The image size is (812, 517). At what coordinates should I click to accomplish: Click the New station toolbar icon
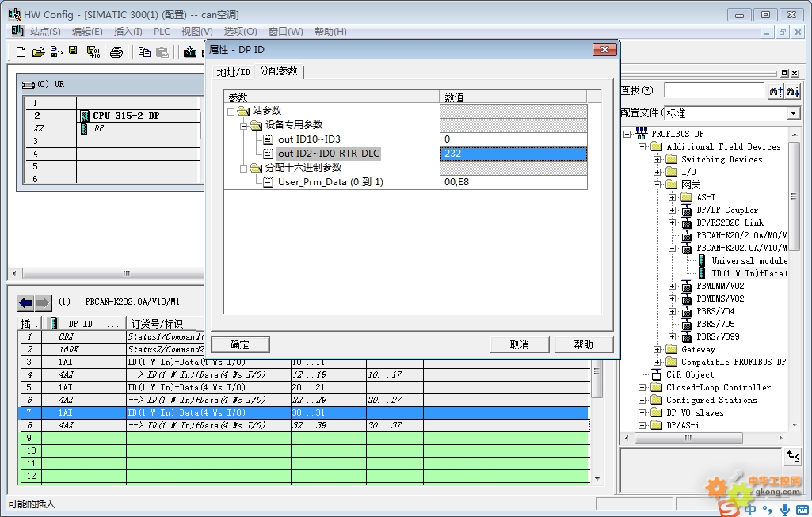(x=21, y=51)
